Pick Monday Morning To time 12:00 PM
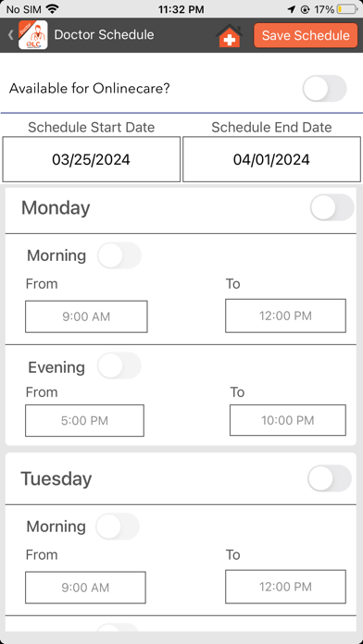 (x=286, y=316)
